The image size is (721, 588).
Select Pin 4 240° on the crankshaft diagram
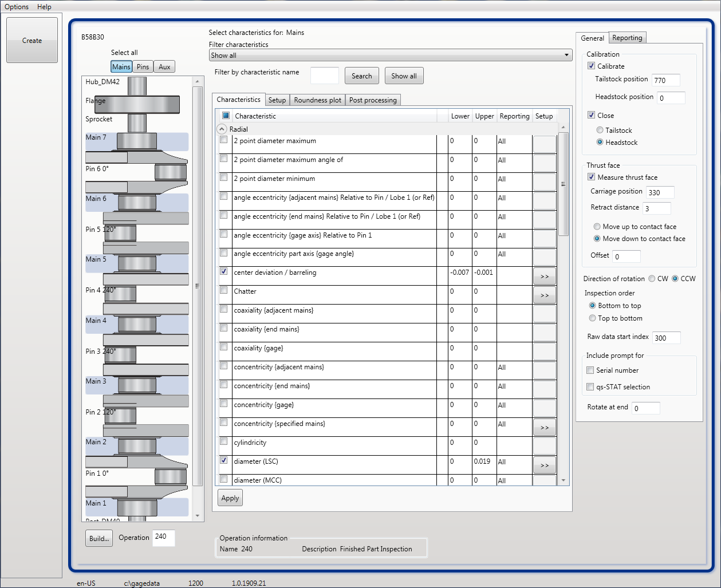(x=99, y=290)
